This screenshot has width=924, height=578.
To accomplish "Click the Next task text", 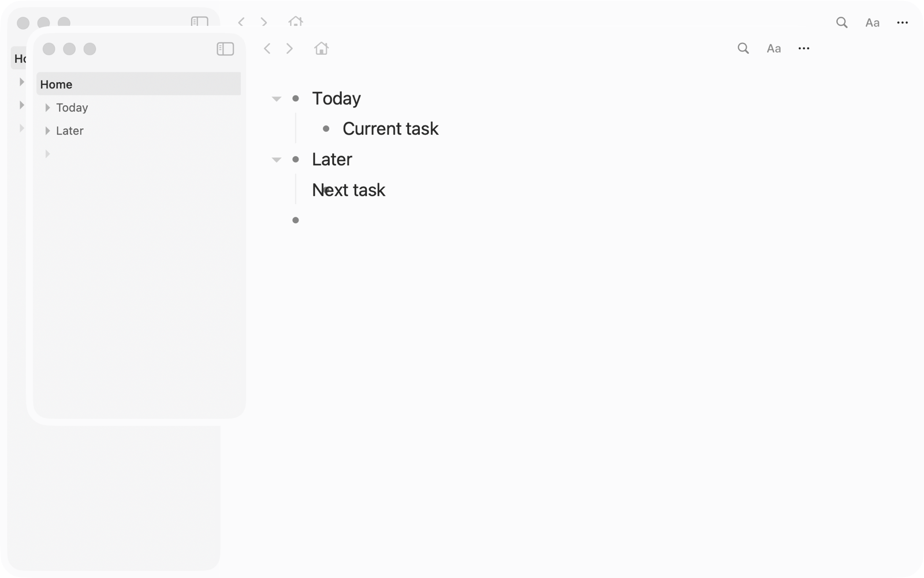I will point(348,190).
